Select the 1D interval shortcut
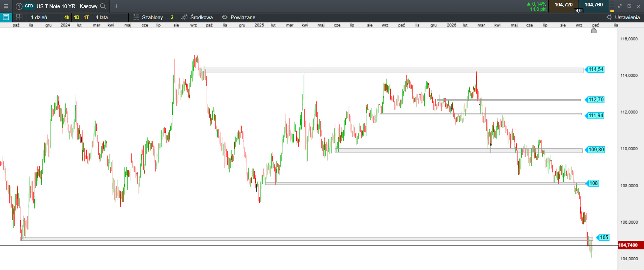This screenshot has width=644, height=270. 77,17
